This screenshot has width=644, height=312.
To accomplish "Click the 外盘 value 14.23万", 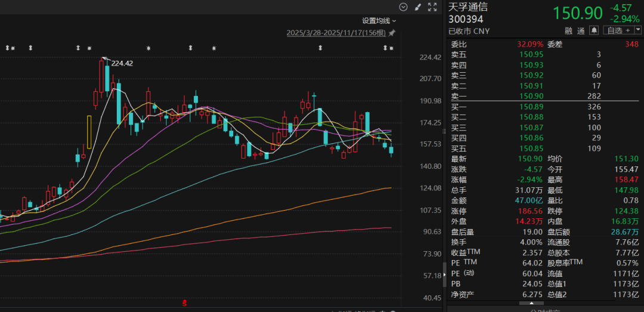I will pos(530,221).
